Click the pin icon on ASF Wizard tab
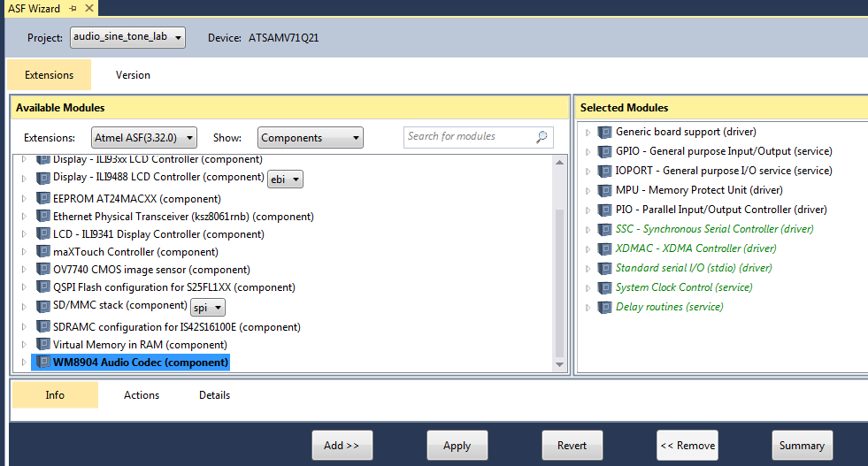 [x=73, y=8]
